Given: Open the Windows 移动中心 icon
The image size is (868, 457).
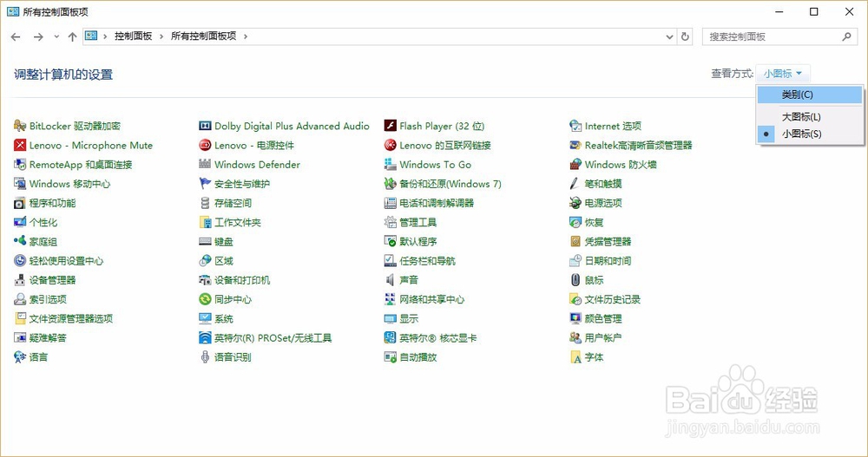Looking at the screenshot, I should (20, 184).
